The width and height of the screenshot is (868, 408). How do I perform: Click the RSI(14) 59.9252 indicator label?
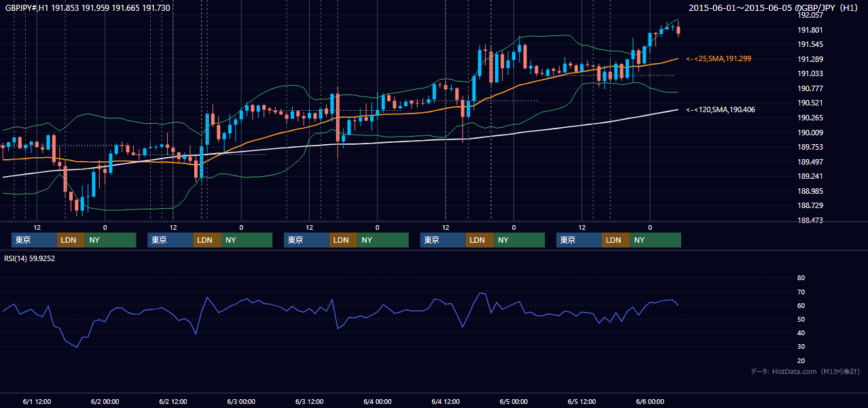(30, 258)
